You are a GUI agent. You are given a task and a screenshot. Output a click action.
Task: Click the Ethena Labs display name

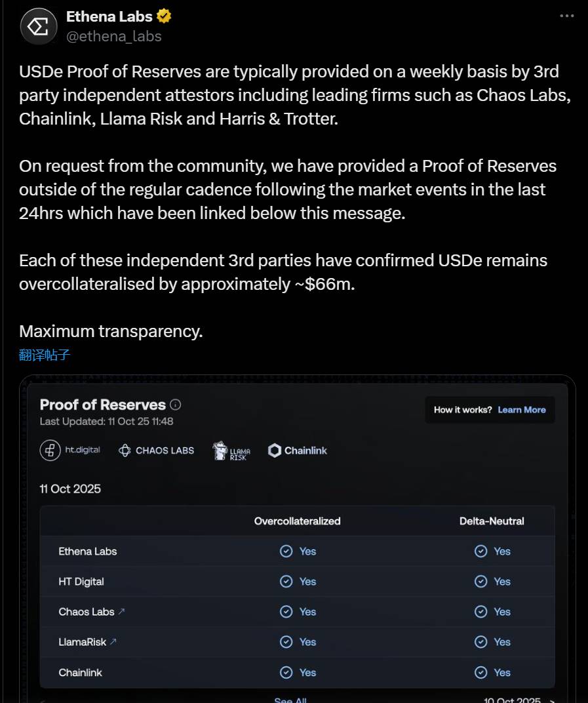(x=109, y=16)
